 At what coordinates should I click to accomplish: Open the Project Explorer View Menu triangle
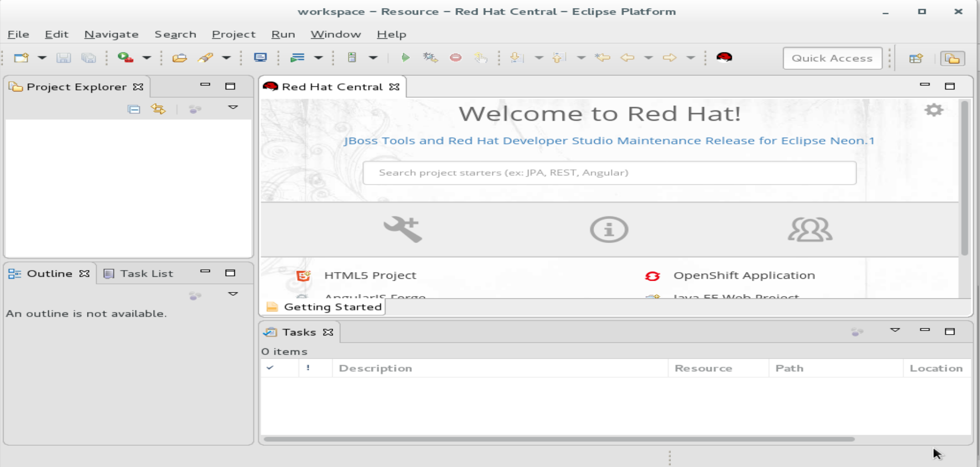(x=233, y=107)
